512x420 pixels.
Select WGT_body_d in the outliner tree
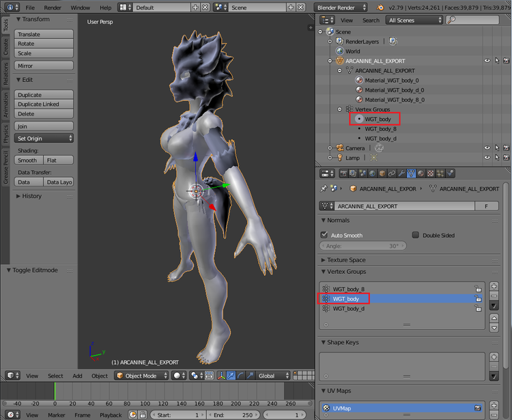pyautogui.click(x=380, y=139)
